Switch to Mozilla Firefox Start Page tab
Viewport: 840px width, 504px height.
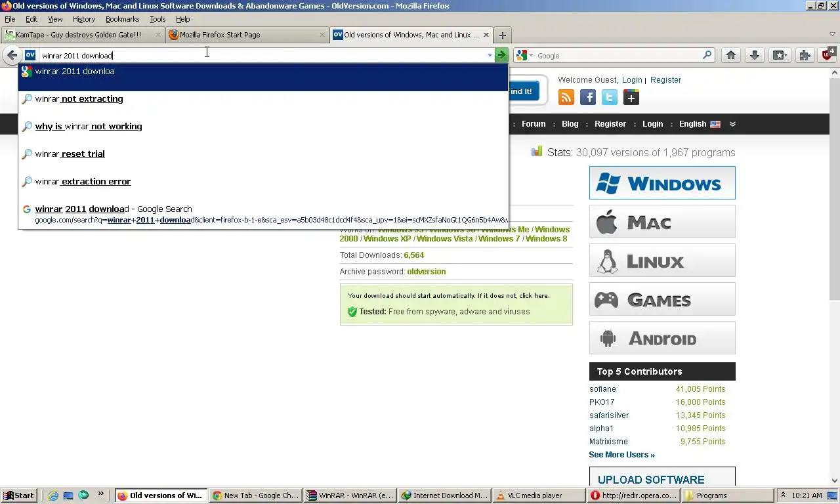[247, 35]
